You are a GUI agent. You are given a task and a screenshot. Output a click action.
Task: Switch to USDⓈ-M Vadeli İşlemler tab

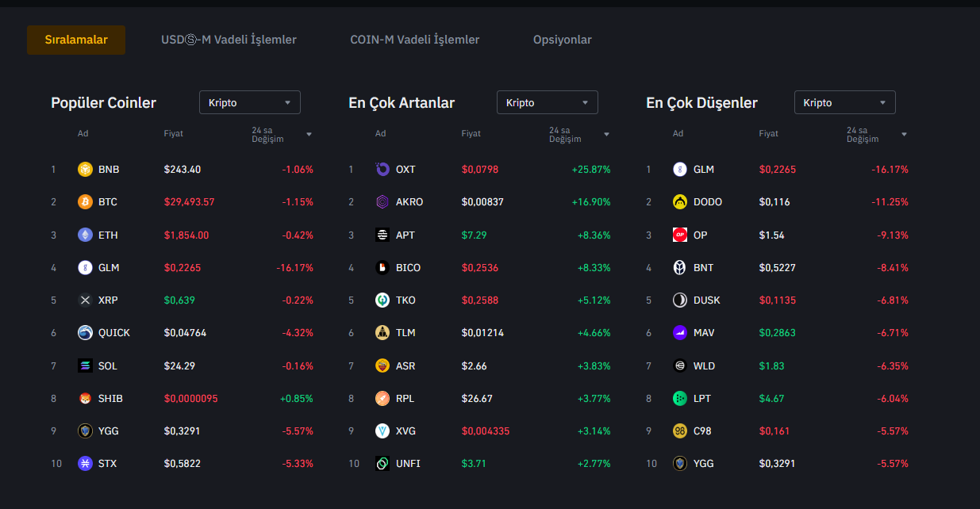point(229,40)
